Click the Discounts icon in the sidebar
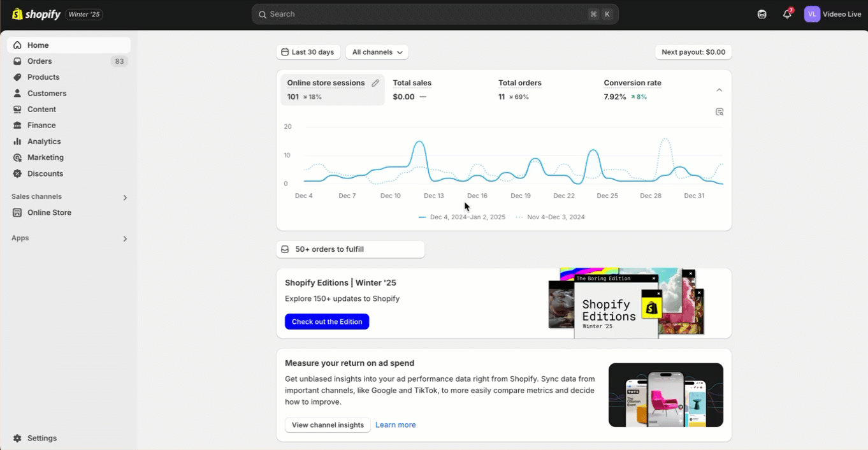This screenshot has height=450, width=868. 17,173
